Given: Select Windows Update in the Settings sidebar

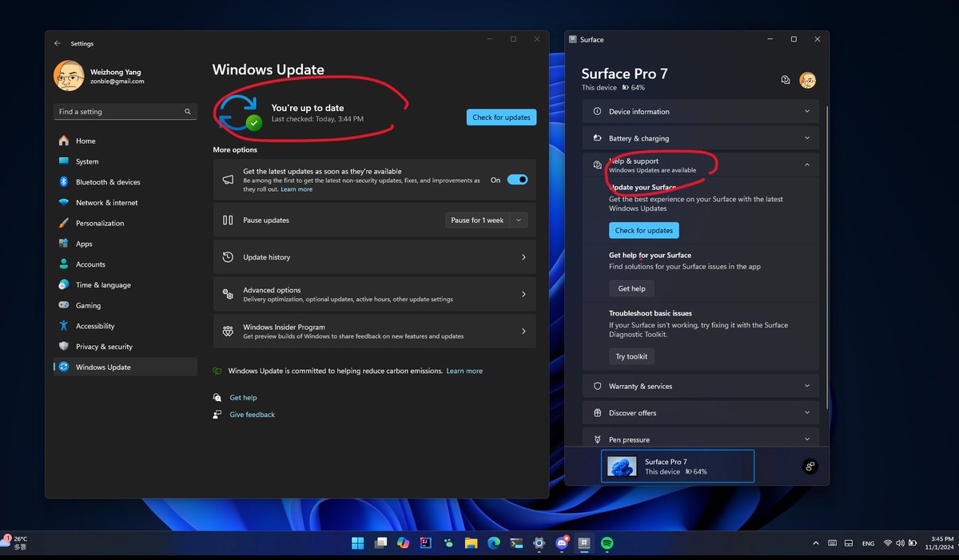Looking at the screenshot, I should click(x=125, y=367).
